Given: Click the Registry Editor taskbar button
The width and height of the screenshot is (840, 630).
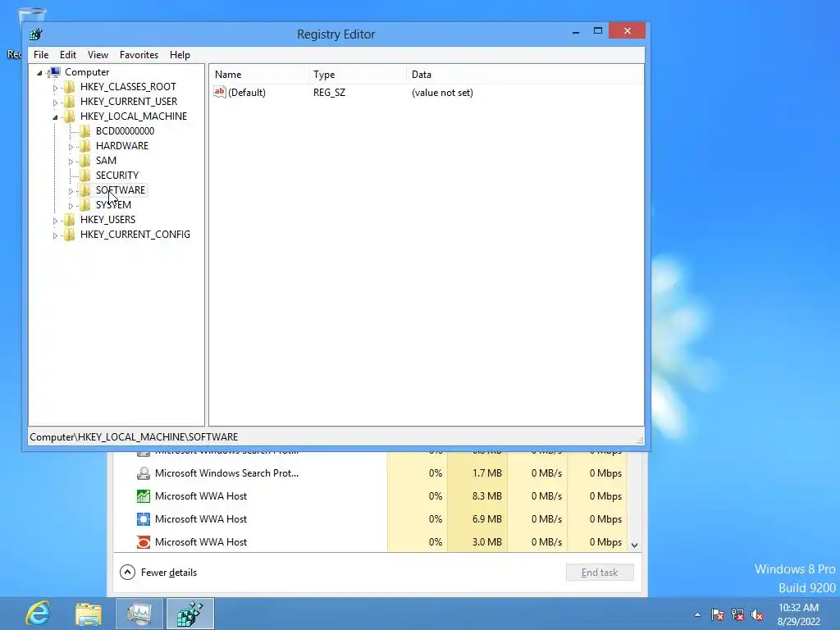Looking at the screenshot, I should click(190, 614).
